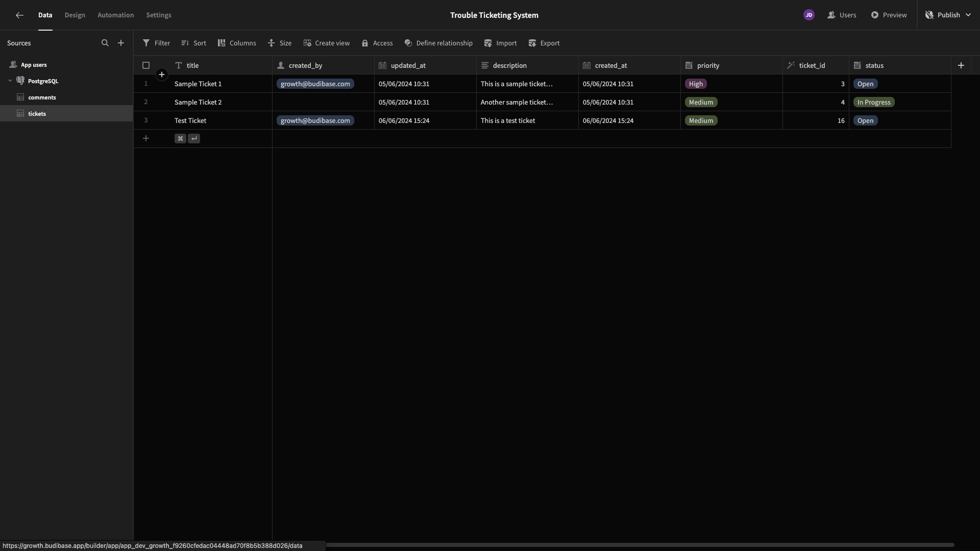This screenshot has height=551, width=980.
Task: Switch to the Automation tab
Action: click(x=116, y=15)
